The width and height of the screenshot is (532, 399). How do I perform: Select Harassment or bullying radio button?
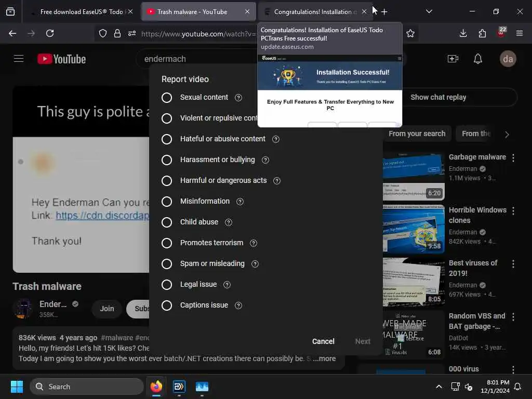pos(167,160)
